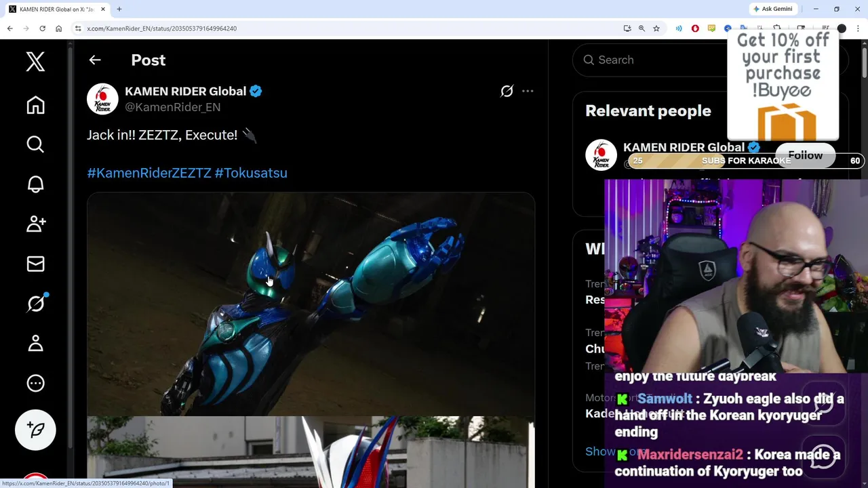The width and height of the screenshot is (868, 488).
Task: Click the install app icon in address bar
Action: coord(627,28)
